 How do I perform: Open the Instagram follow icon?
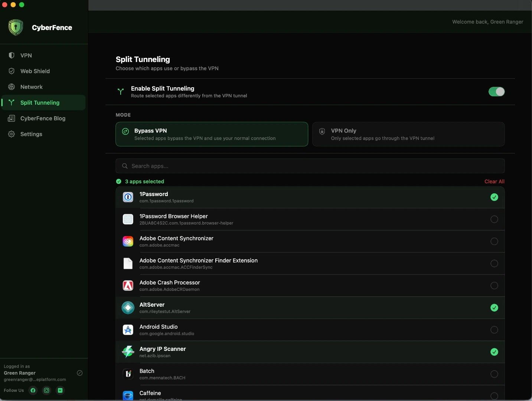coord(46,390)
